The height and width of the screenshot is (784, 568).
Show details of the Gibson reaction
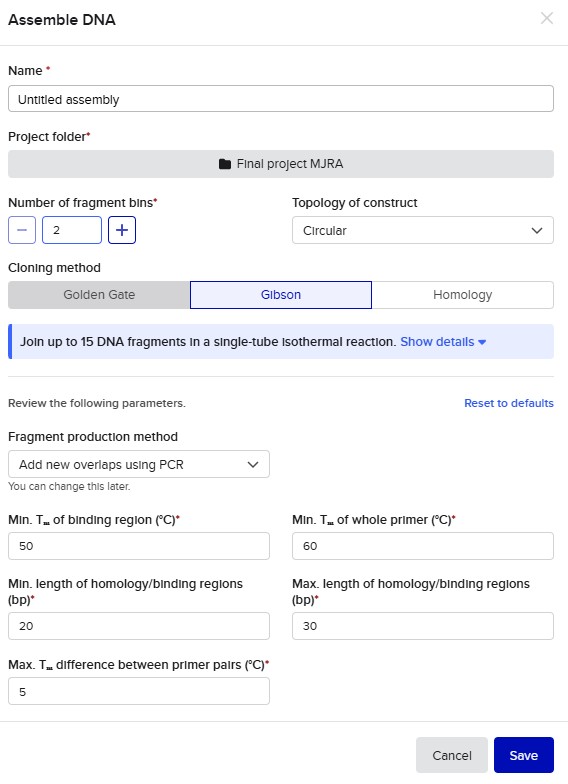pos(443,342)
